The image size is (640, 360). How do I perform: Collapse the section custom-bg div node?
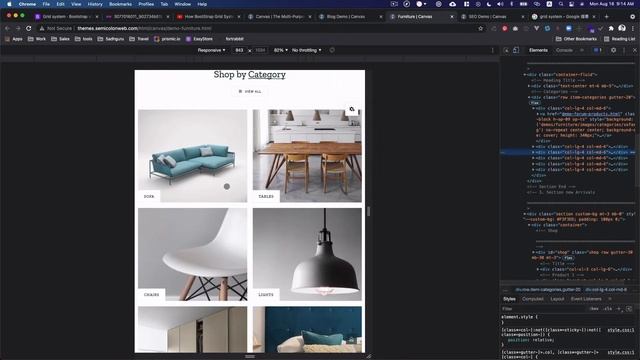coord(525,214)
